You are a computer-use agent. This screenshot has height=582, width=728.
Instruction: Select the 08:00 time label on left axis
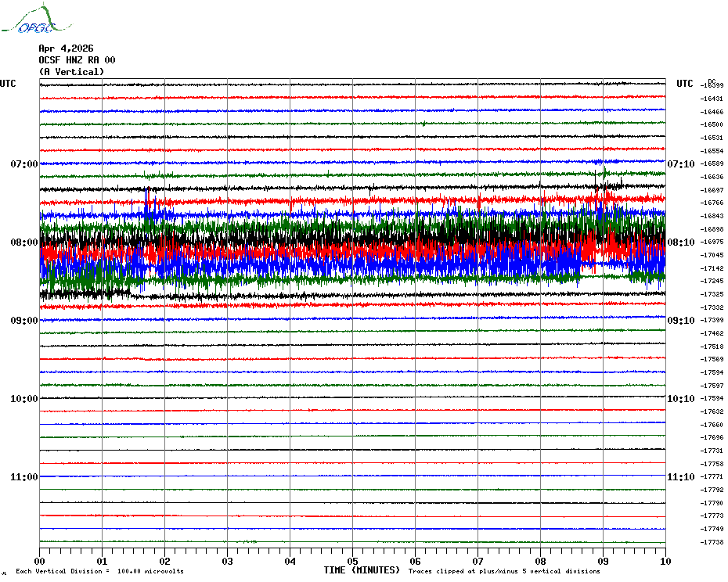pos(23,242)
